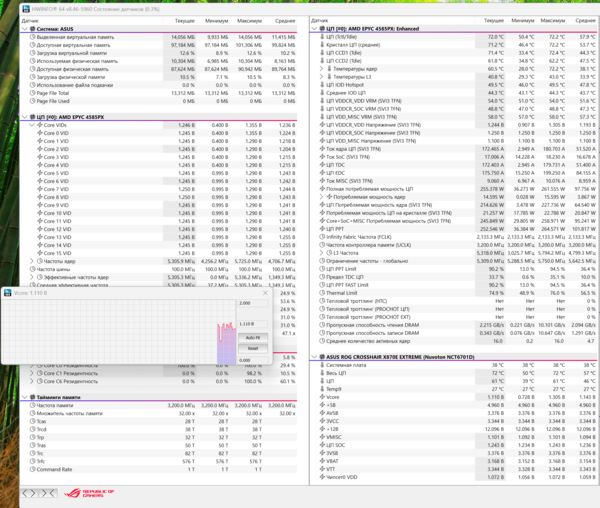Click the clock icon beside Tcas
600x508 pixels.
(x=33, y=421)
